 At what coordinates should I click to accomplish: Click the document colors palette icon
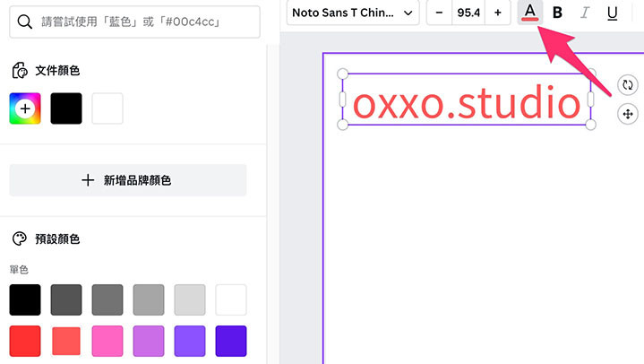(x=20, y=70)
